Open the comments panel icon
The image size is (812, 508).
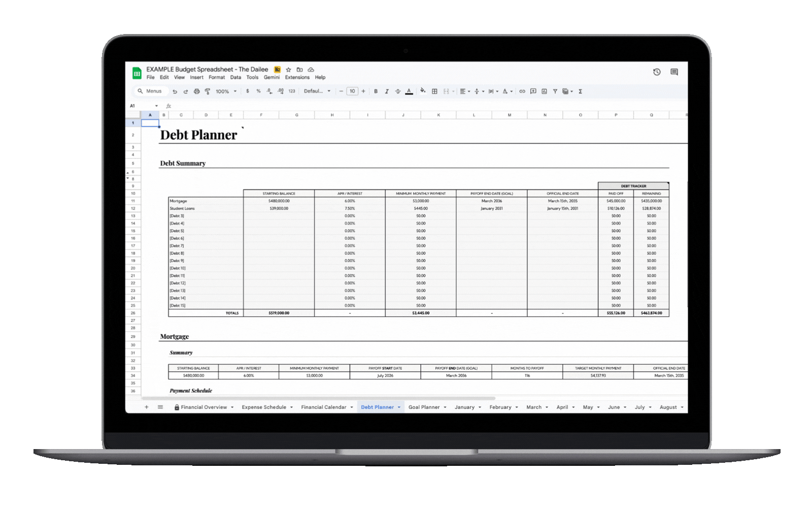[x=674, y=72]
